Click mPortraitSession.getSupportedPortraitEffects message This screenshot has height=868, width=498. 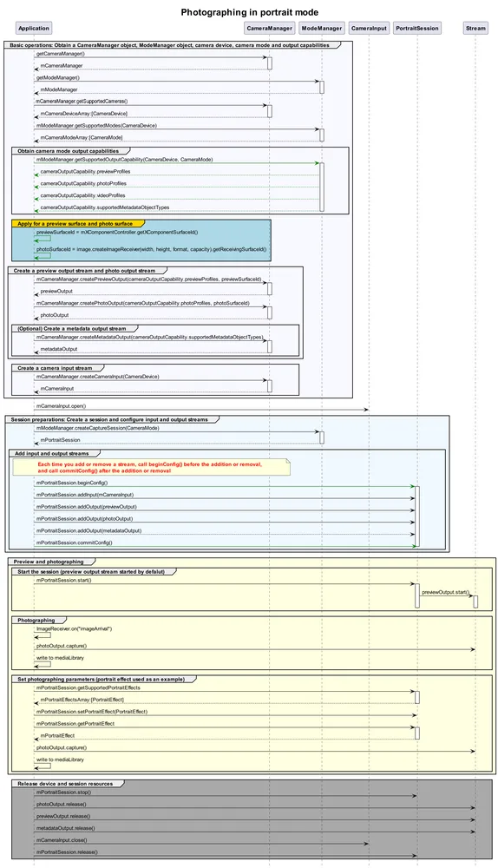coord(88,688)
